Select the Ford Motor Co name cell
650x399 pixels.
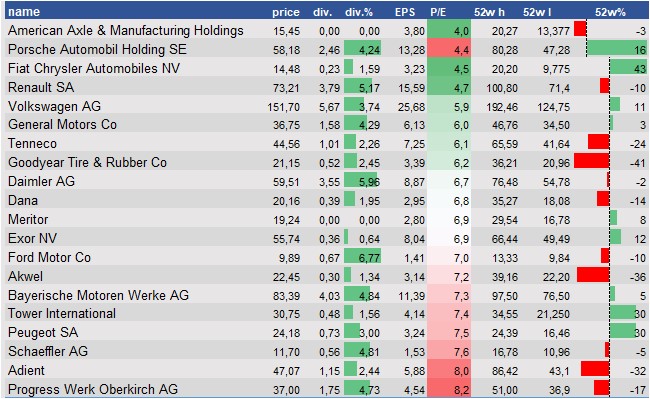49,257
